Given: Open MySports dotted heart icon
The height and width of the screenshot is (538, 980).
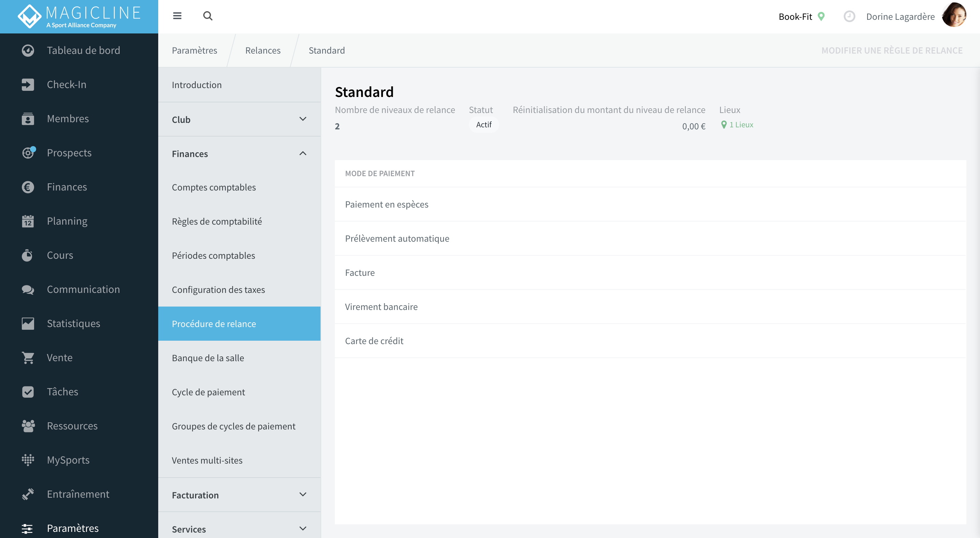Looking at the screenshot, I should (x=28, y=460).
